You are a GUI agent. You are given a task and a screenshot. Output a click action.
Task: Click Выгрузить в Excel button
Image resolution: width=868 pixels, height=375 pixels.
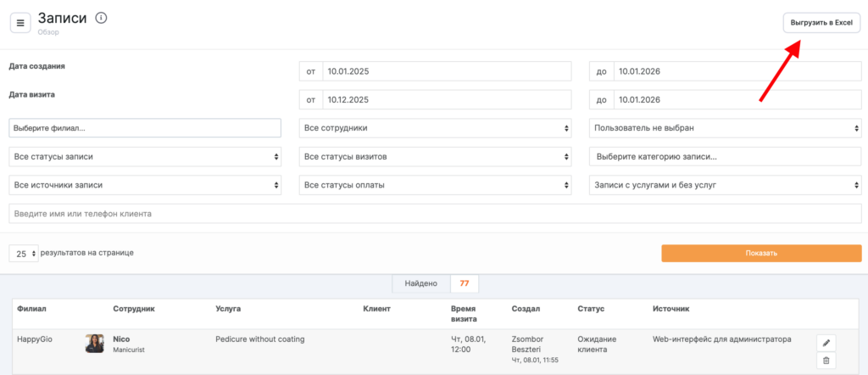pos(821,23)
